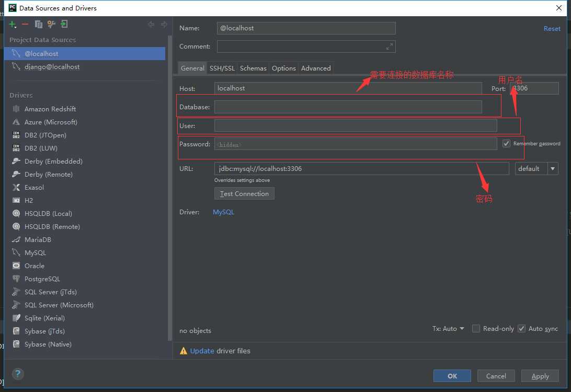Select the Azure (Microsoft) driver
This screenshot has width=571, height=392.
51,122
